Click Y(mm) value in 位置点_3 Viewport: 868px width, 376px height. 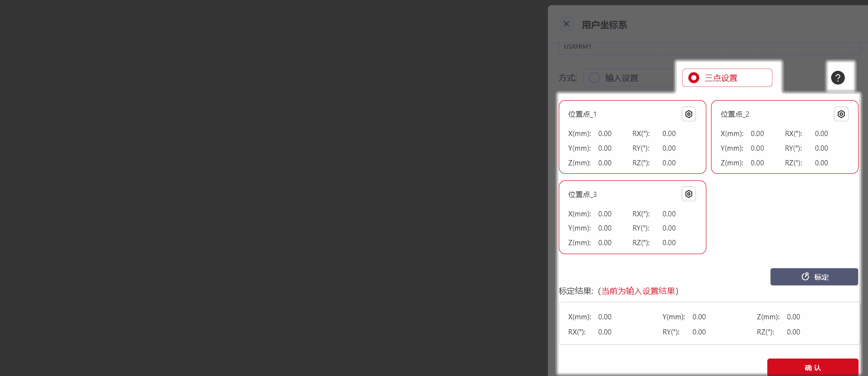(605, 228)
